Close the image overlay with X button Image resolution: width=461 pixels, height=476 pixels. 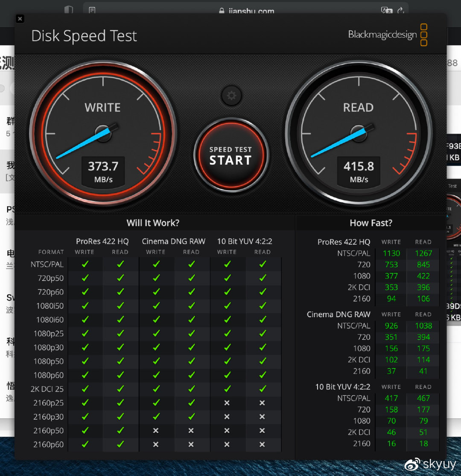(20, 19)
